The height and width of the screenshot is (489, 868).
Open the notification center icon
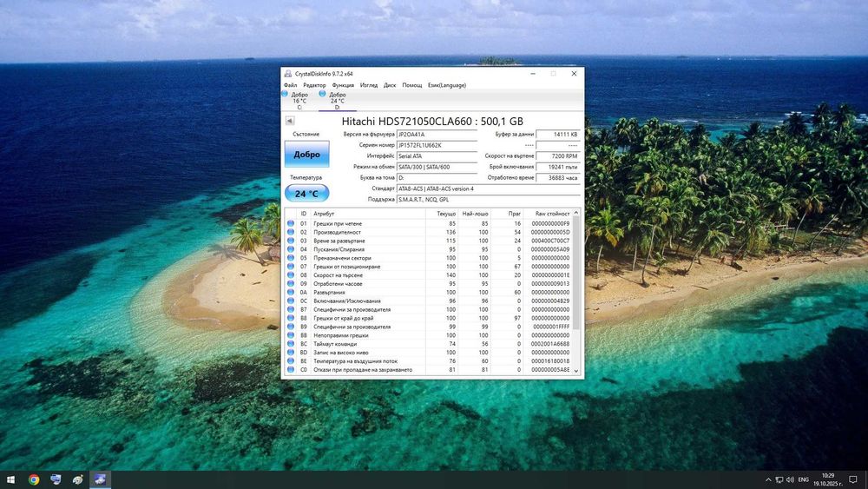(853, 479)
